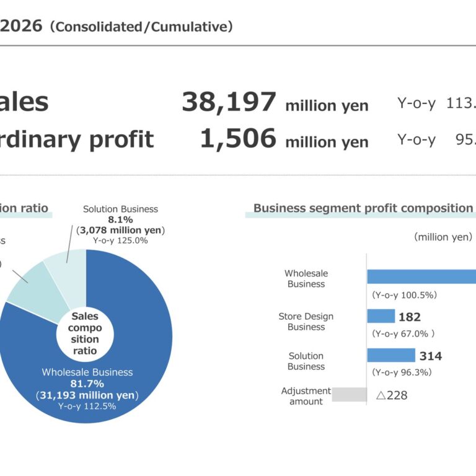Click the 81.7% Wholesale share value

87,384
